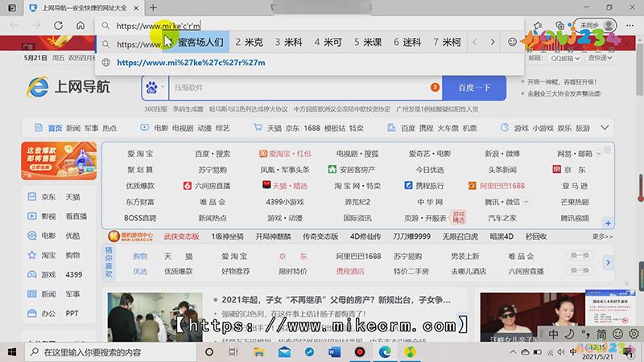Viewport: 644px width, 362px height.
Task: Select IME candidate 5 米课
Action: point(368,42)
